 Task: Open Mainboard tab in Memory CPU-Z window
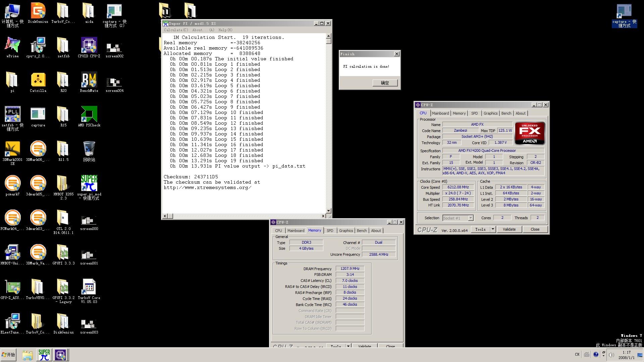pos(296,231)
